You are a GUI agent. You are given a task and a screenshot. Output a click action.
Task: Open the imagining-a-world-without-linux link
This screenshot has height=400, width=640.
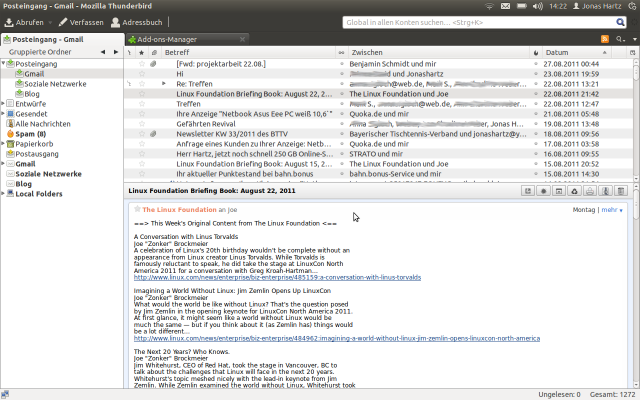(337, 338)
